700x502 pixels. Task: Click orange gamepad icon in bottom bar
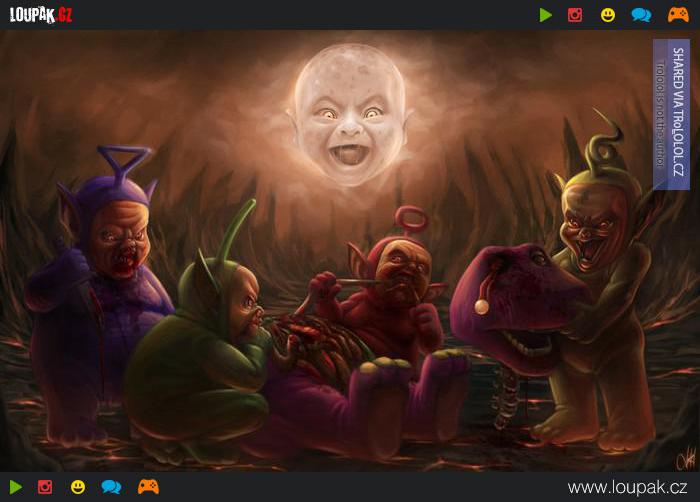(148, 486)
